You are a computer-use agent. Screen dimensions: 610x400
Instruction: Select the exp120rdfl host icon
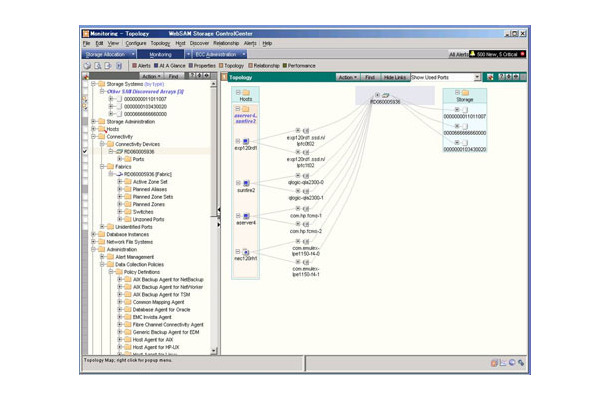pyautogui.click(x=246, y=141)
